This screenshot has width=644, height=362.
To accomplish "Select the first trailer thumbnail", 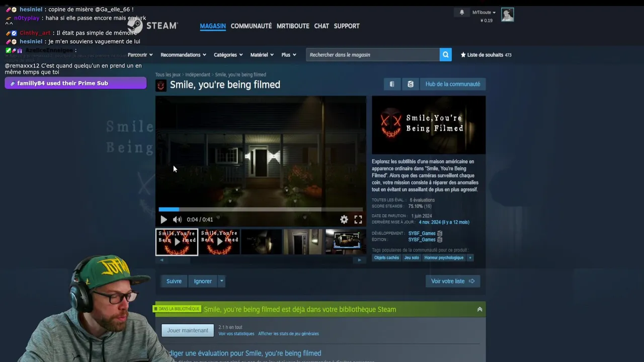I will [177, 242].
